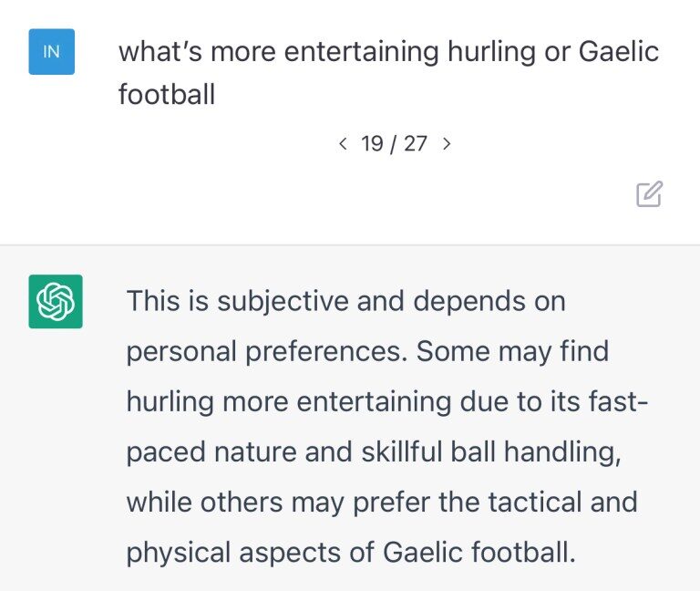Click the divider above the response

tap(350, 244)
